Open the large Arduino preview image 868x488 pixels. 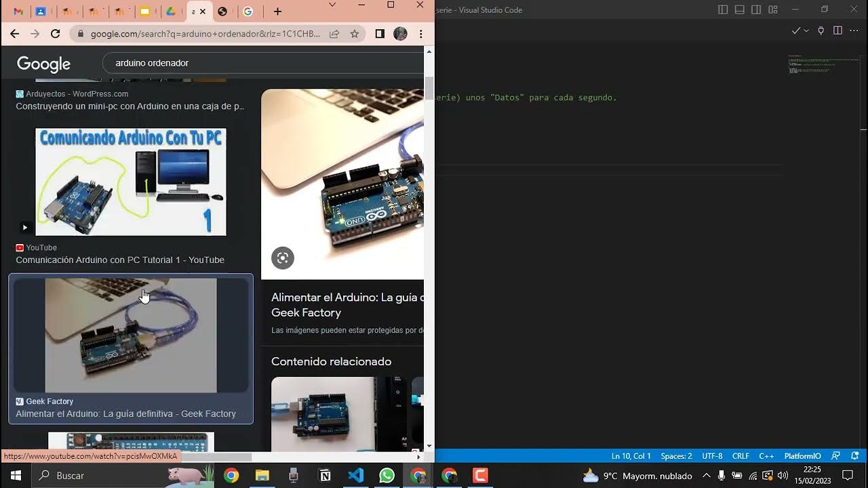pos(342,184)
